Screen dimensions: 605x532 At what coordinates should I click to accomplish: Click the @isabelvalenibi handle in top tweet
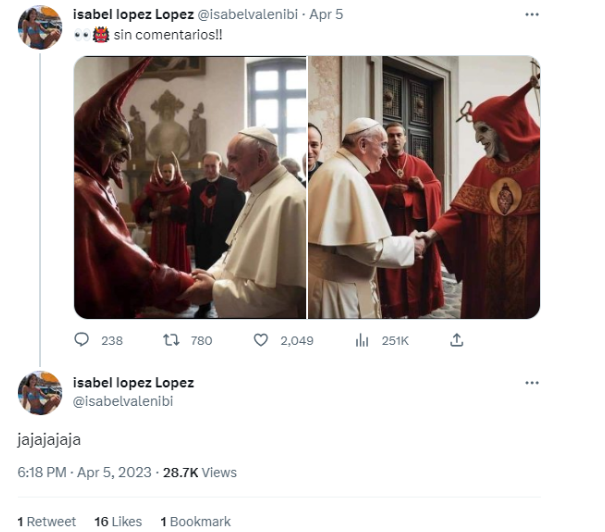tap(248, 14)
